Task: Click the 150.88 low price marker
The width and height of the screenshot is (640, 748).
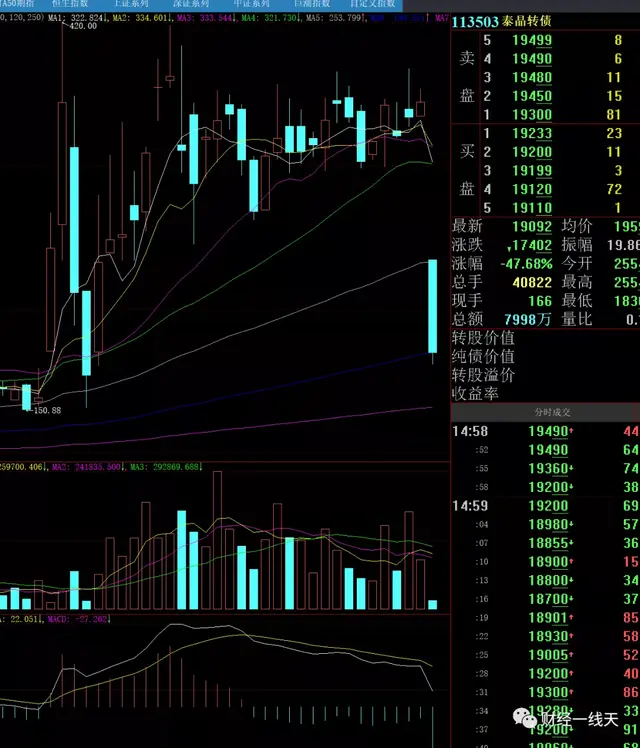Action: (47, 410)
